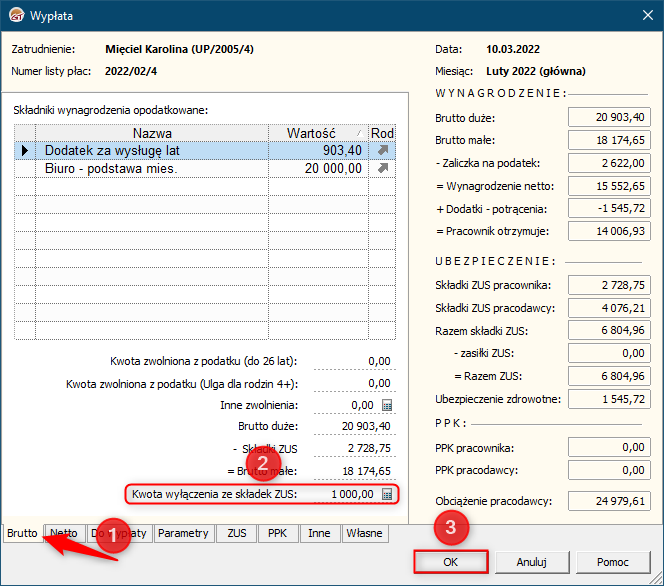664x586 pixels.
Task: Open the calculator beside Kwota wyłączenia ze składek ZUS
Action: point(387,494)
